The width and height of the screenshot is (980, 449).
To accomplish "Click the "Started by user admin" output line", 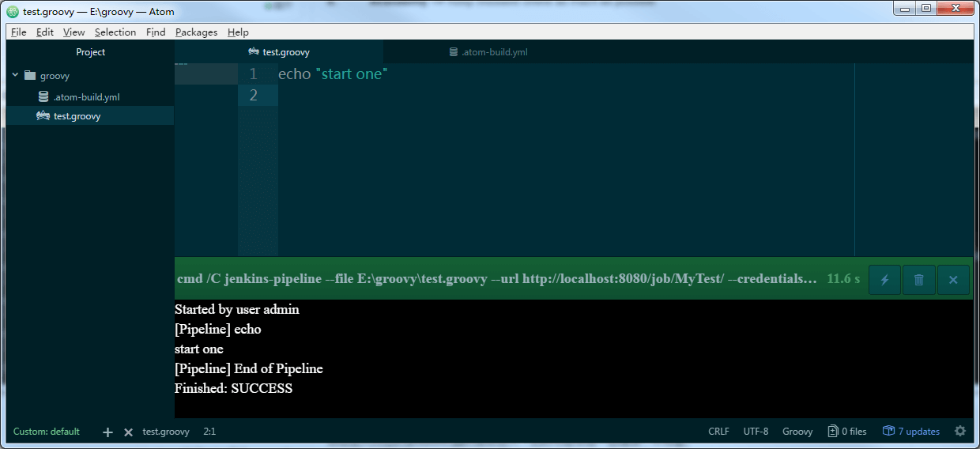I will pyautogui.click(x=237, y=309).
